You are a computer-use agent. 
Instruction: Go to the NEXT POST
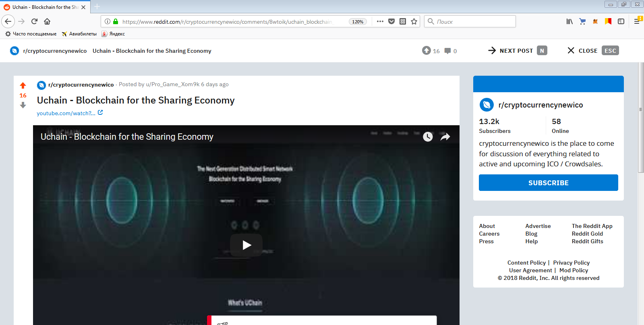pyautogui.click(x=517, y=51)
